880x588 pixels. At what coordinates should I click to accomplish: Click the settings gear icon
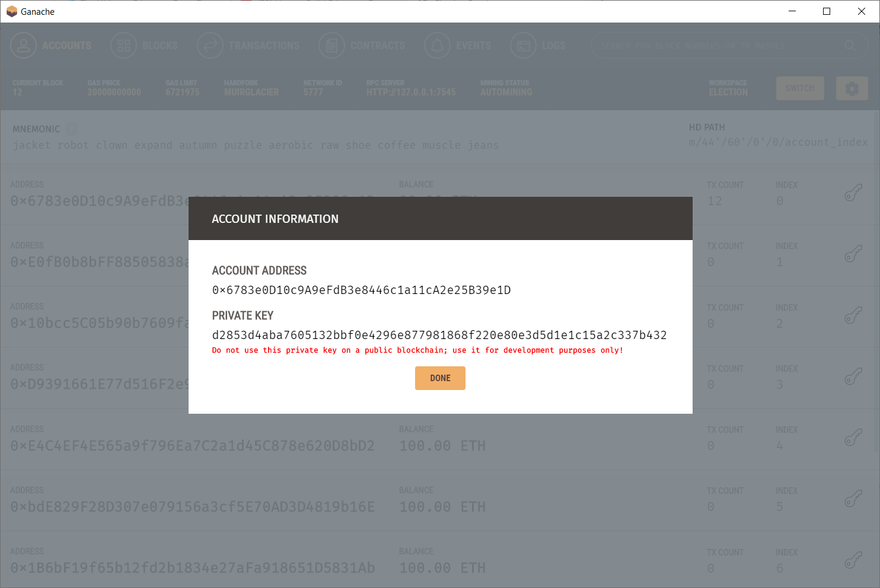point(852,88)
